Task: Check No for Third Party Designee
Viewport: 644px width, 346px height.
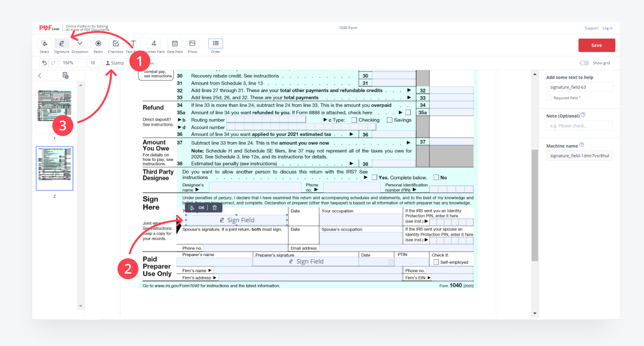Action: point(436,177)
